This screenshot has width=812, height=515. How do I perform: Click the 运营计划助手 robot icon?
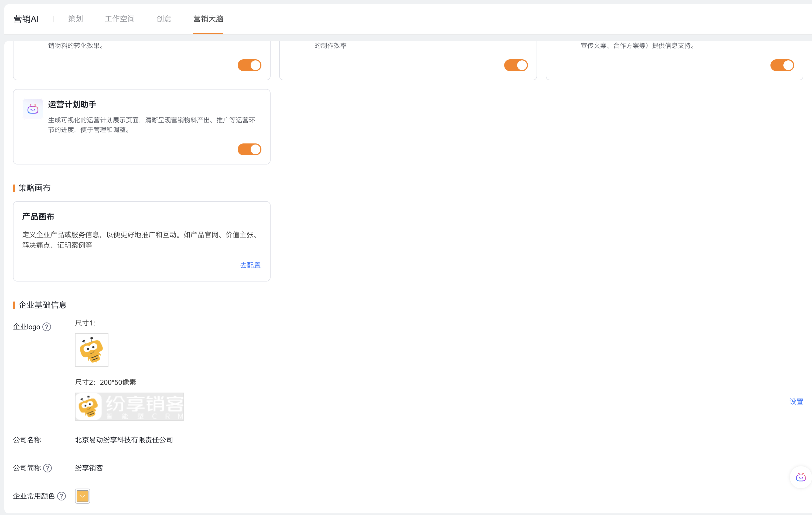[33, 109]
